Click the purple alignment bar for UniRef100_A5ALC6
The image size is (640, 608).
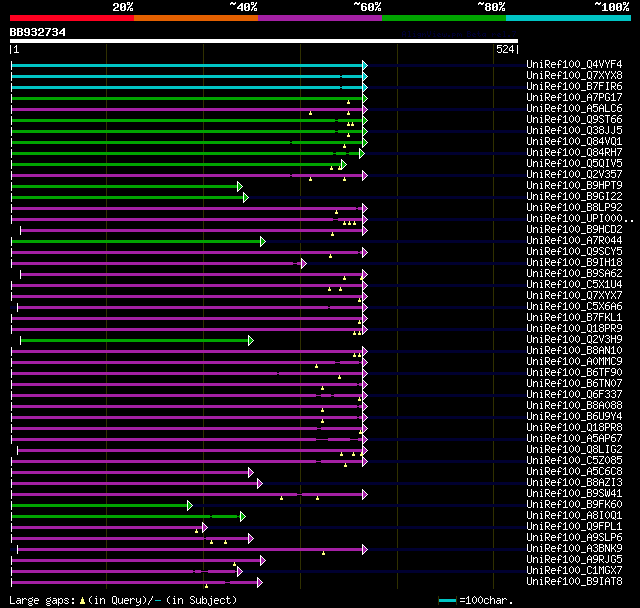187,109
